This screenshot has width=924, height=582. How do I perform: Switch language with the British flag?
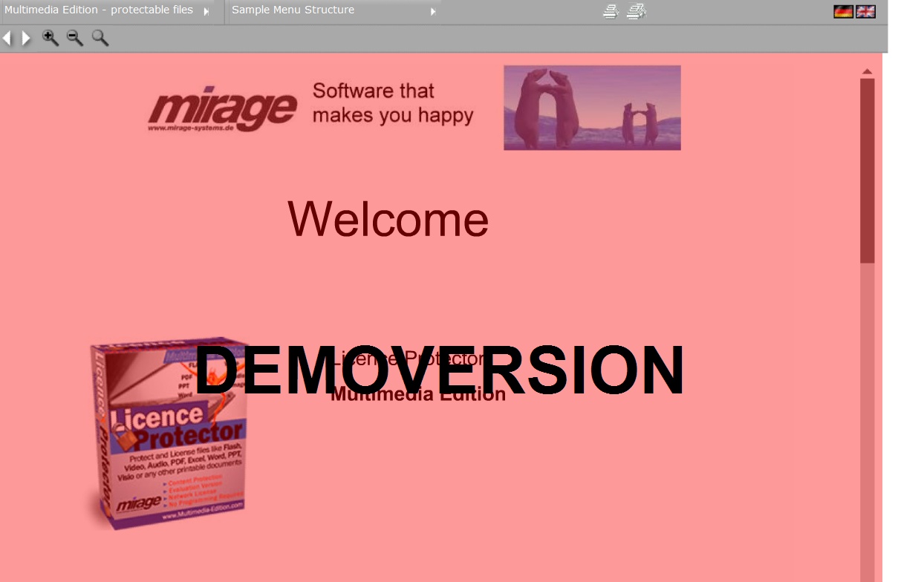tap(865, 11)
